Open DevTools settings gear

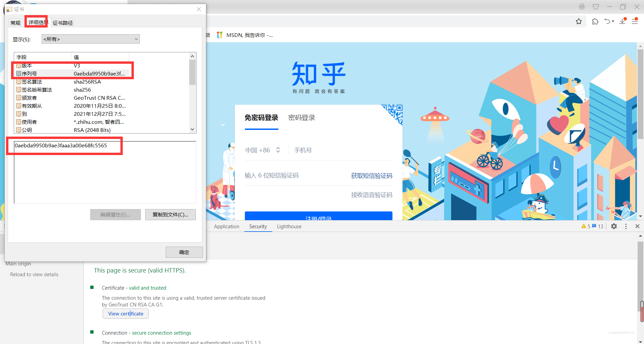614,226
